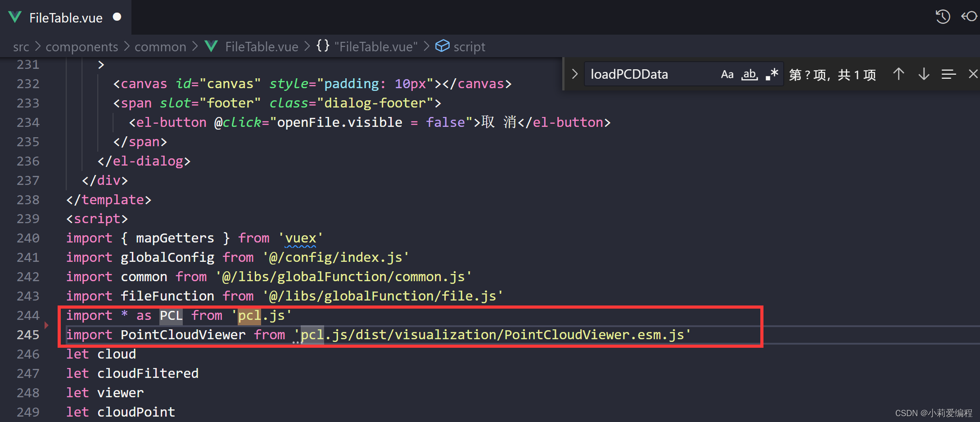Click the closing el-dialog tag
980x422 pixels.
point(144,161)
